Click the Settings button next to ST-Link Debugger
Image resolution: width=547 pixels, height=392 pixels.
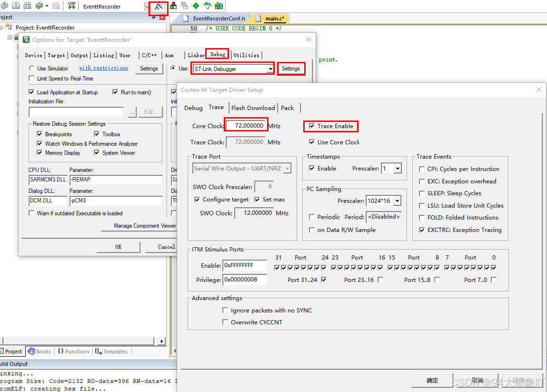[291, 69]
